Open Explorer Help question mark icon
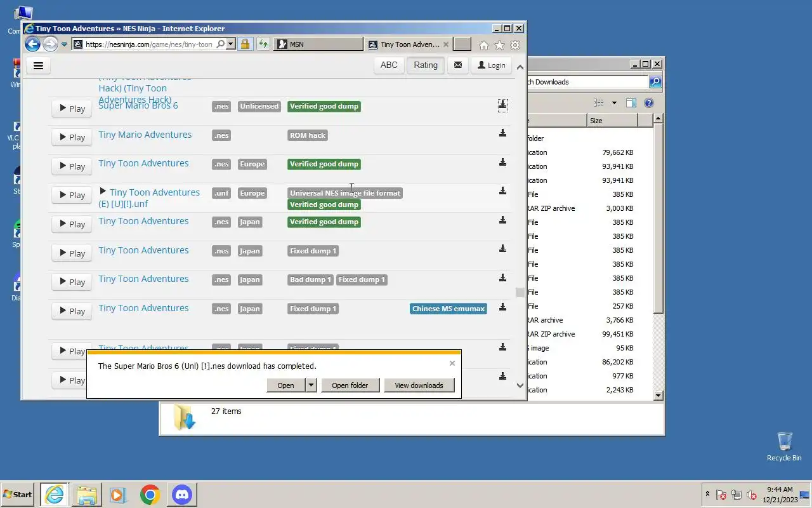 click(648, 103)
